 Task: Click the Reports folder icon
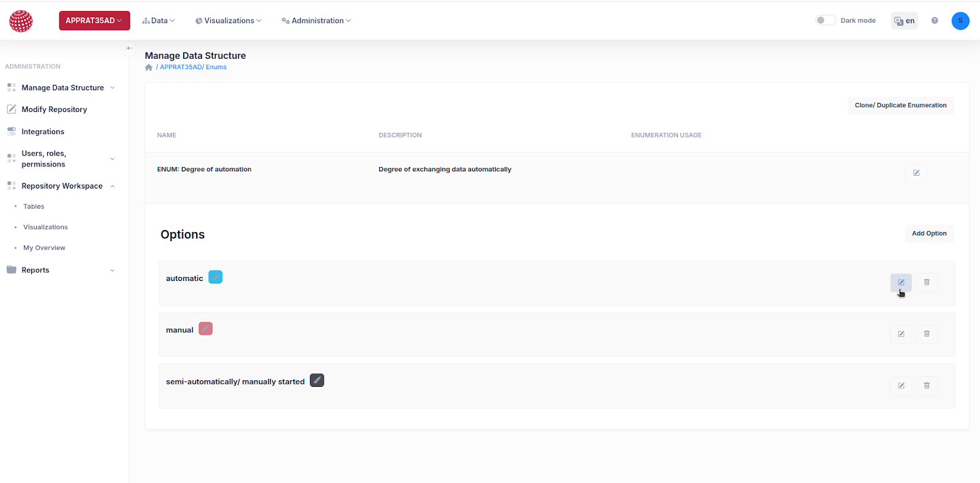(12, 269)
